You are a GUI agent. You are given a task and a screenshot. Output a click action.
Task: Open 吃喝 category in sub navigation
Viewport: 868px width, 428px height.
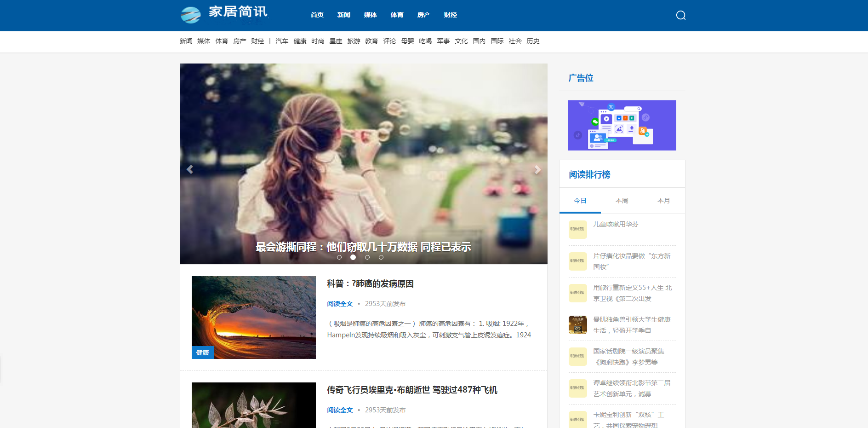click(x=425, y=41)
